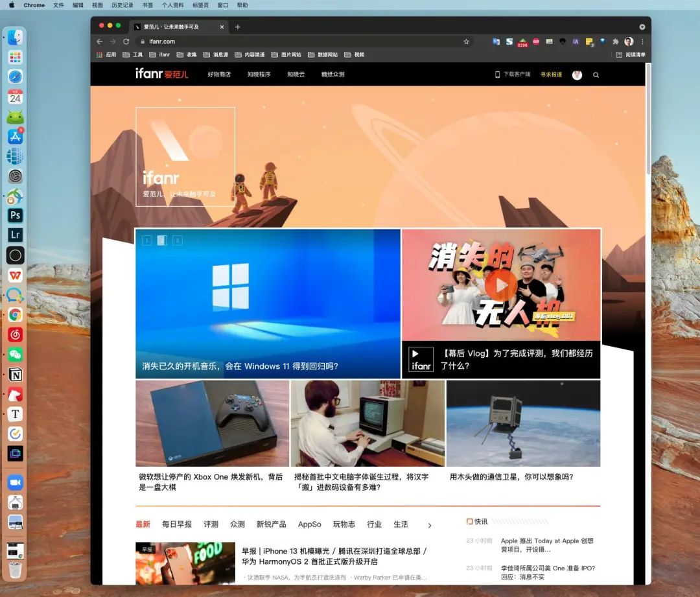Reload the ifanr.com page

pyautogui.click(x=126, y=41)
